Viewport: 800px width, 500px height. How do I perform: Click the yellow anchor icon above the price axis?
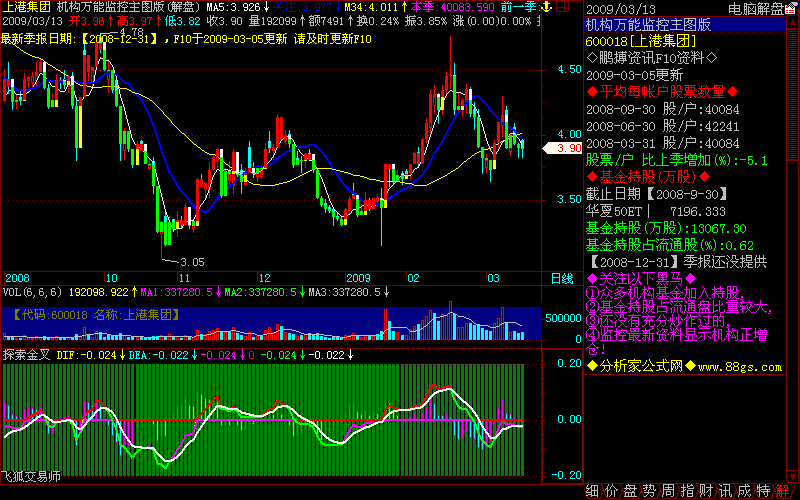pos(546,7)
